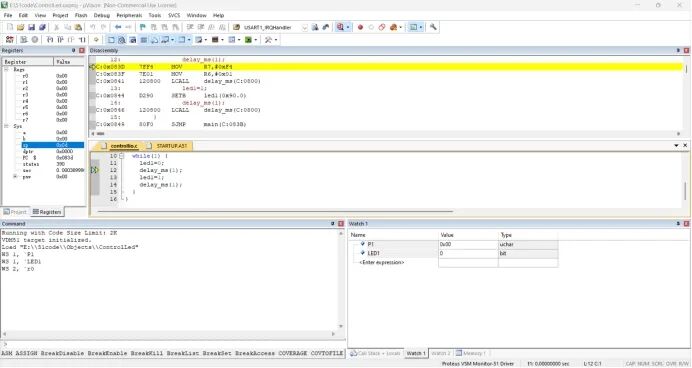The height and width of the screenshot is (368, 692).
Task: Click the red Insert Breakpoint icon
Action: 360,27
